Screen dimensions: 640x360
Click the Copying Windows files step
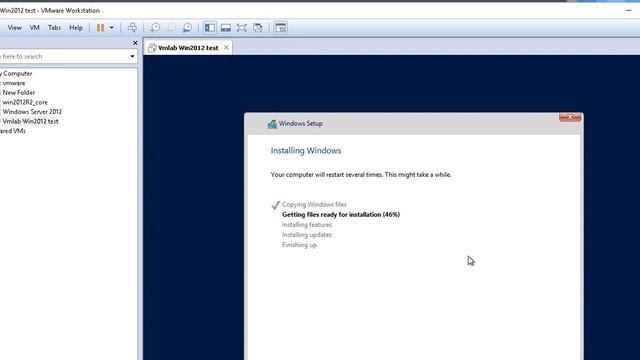point(314,204)
